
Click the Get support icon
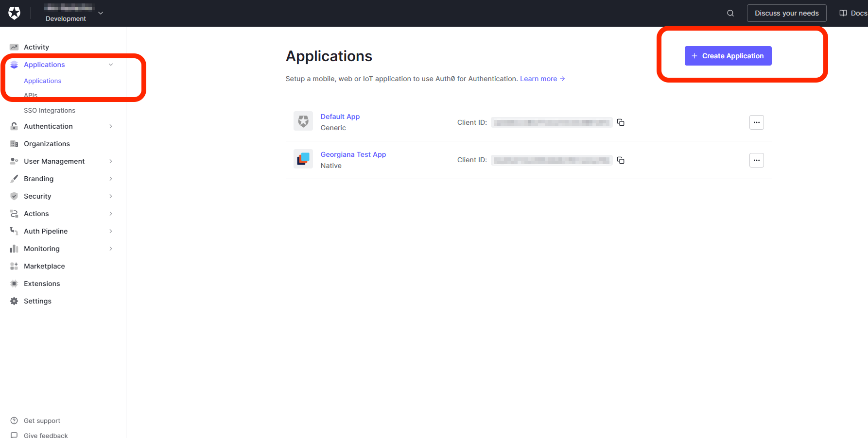coord(14,421)
